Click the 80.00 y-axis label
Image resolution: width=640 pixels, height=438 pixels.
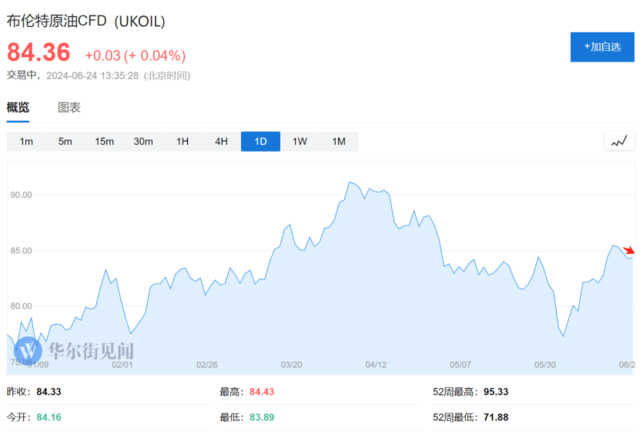click(21, 306)
